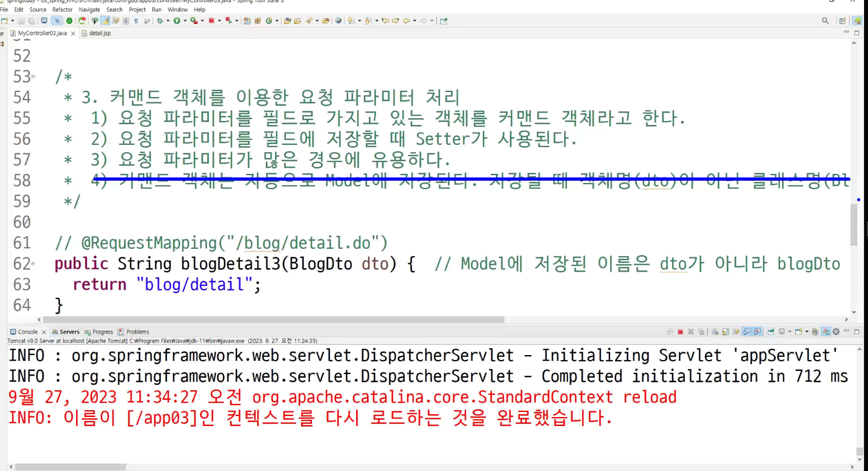Click the Back navigation arrow

406,20
